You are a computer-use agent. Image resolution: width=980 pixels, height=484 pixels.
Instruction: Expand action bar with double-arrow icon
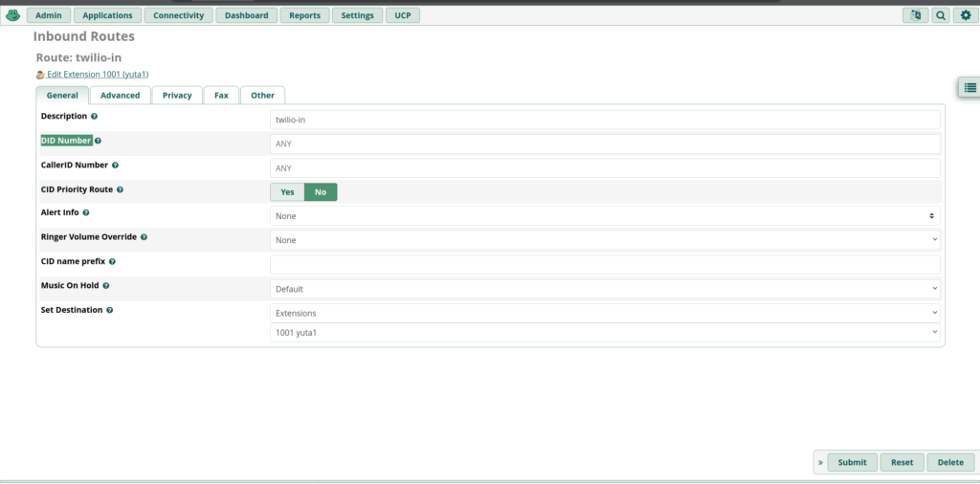820,462
